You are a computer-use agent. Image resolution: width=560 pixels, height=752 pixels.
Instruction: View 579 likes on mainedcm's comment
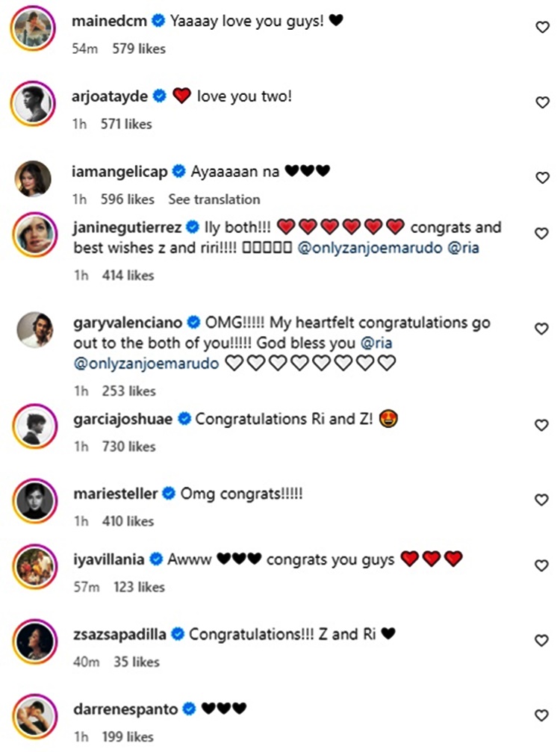point(139,49)
